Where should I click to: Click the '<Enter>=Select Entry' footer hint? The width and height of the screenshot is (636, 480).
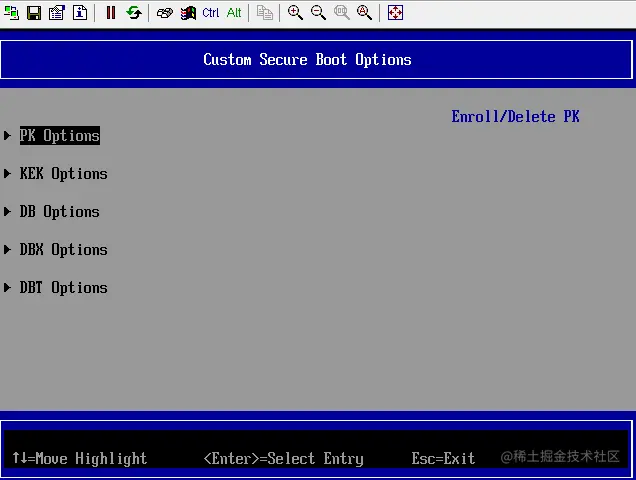click(284, 459)
